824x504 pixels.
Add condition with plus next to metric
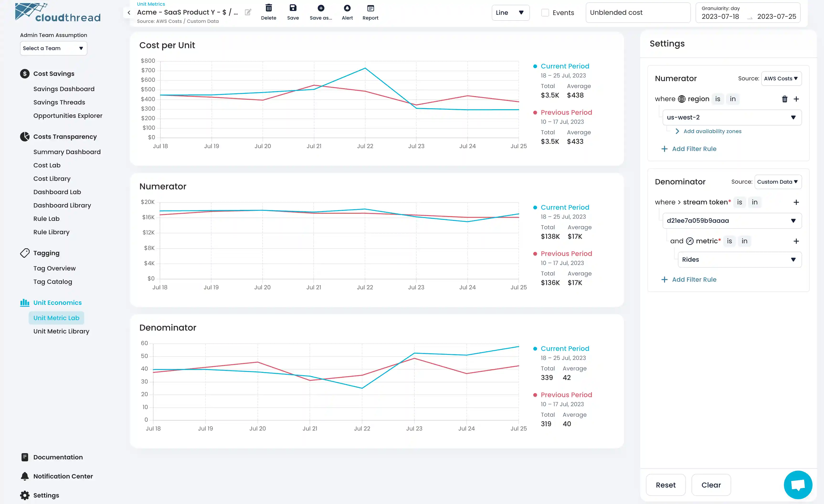coord(796,241)
